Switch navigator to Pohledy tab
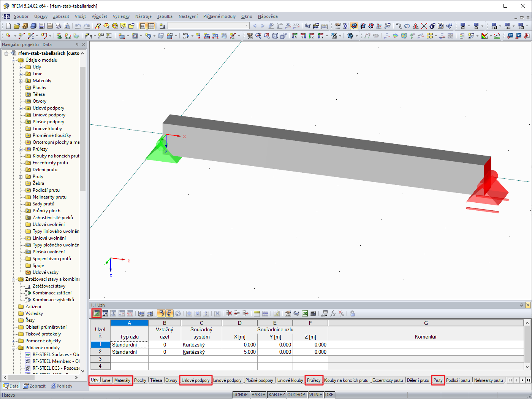This screenshot has width=532, height=399. click(61, 386)
